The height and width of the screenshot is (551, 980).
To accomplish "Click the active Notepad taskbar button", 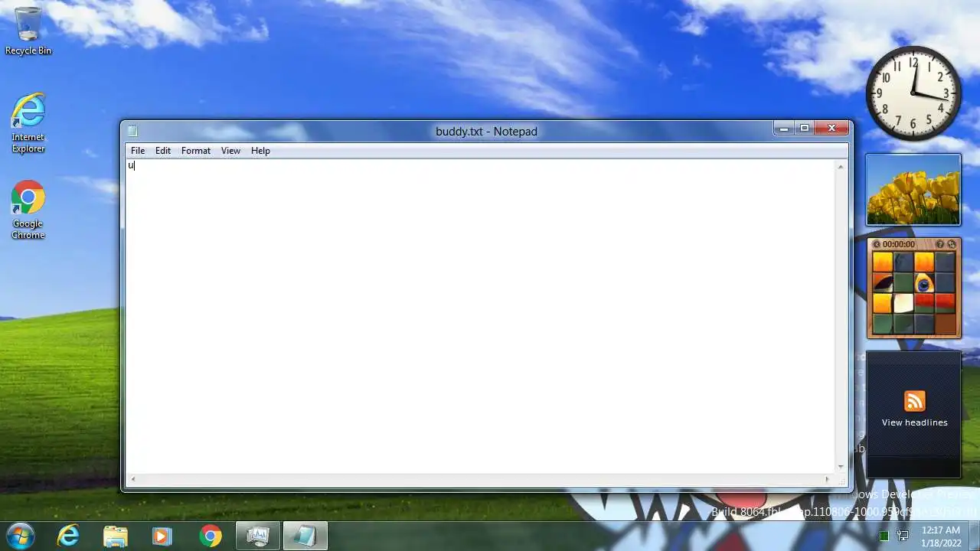I will click(305, 536).
